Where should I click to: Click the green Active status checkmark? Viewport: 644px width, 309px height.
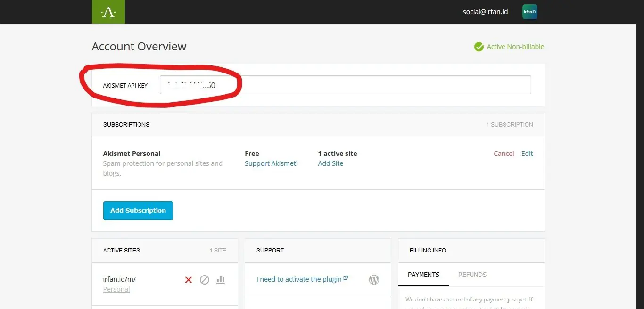479,47
